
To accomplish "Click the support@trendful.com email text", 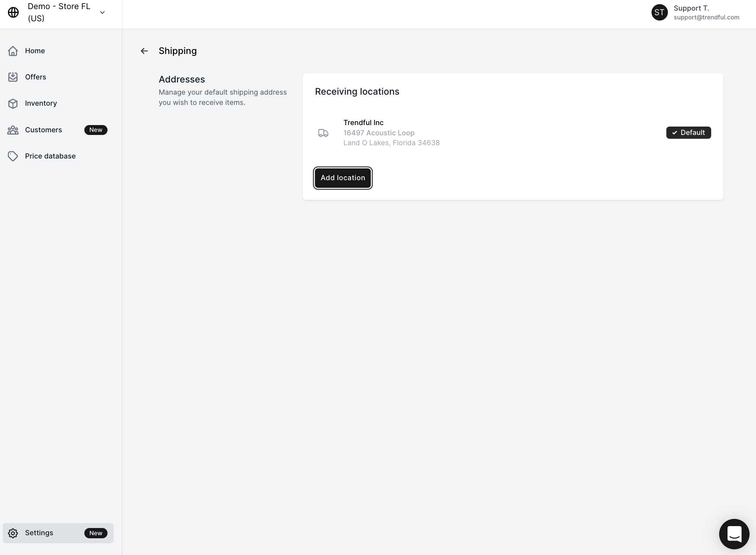I will [x=706, y=17].
